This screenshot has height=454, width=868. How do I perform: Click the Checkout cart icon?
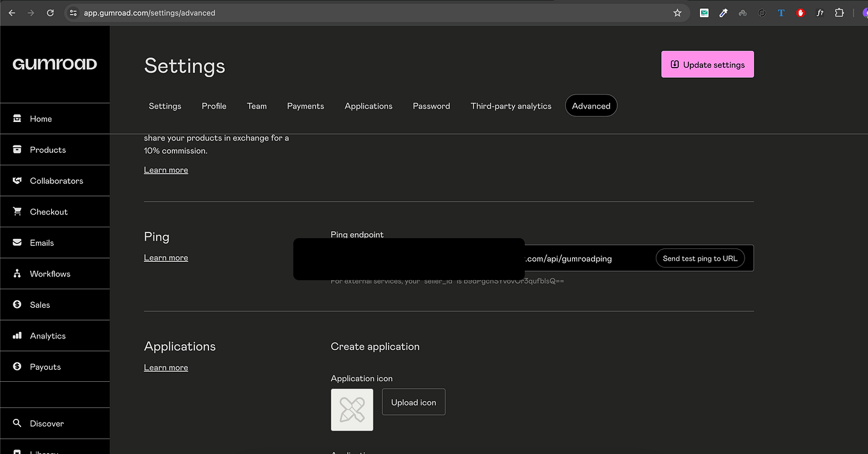pyautogui.click(x=17, y=211)
